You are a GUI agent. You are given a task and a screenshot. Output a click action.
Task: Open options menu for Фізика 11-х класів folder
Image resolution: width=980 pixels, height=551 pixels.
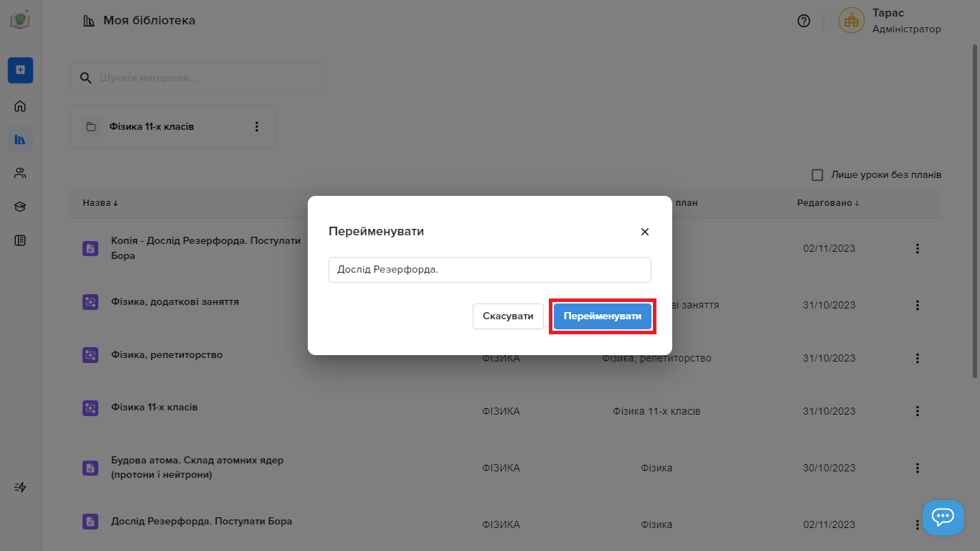pos(257,127)
